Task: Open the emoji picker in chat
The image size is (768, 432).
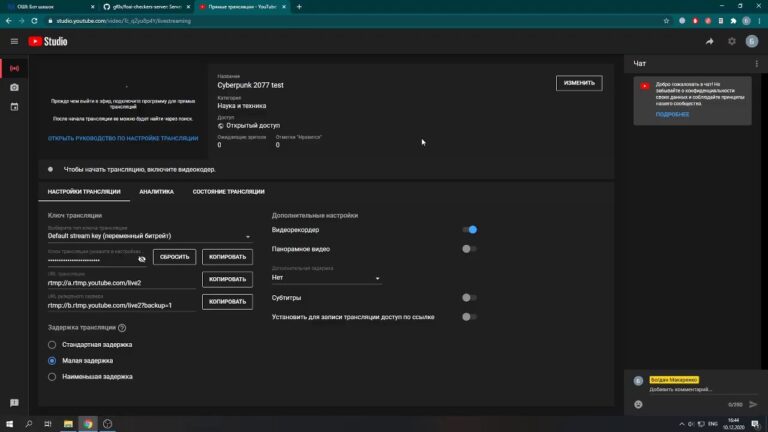Action: [638, 405]
